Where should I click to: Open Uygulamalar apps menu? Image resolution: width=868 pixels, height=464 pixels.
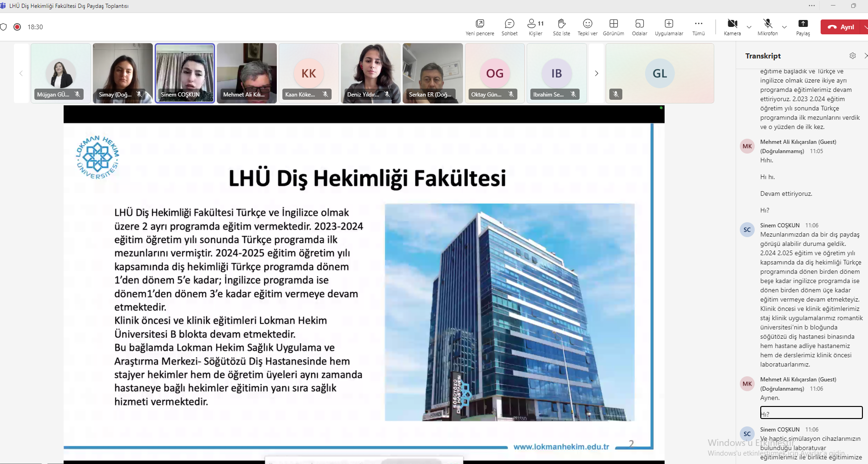669,27
